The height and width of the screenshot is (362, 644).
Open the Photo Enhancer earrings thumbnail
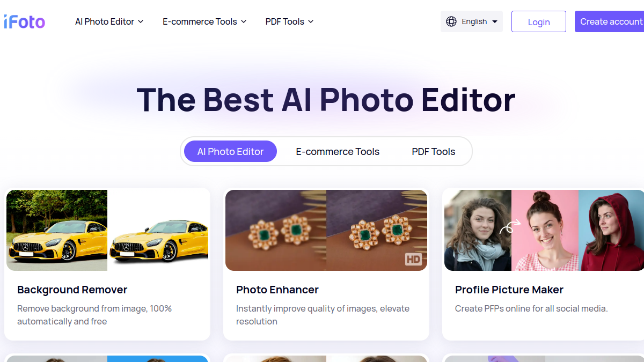pos(326,230)
